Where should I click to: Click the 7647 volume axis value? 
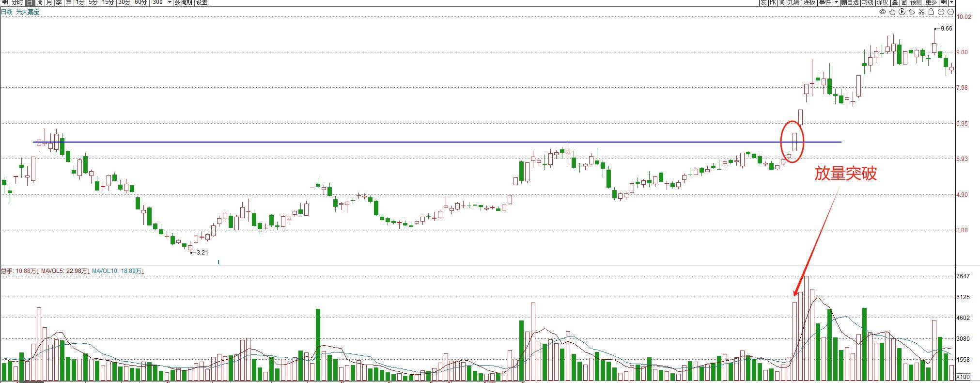[963, 276]
